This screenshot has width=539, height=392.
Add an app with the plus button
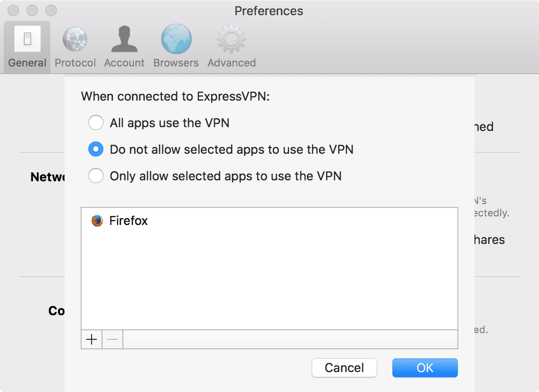click(x=91, y=339)
